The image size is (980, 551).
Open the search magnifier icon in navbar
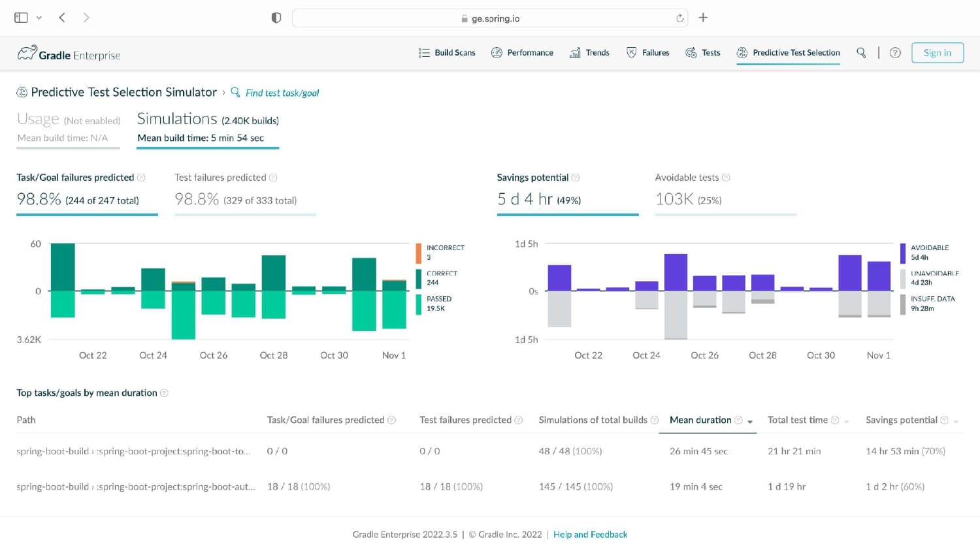(x=861, y=53)
